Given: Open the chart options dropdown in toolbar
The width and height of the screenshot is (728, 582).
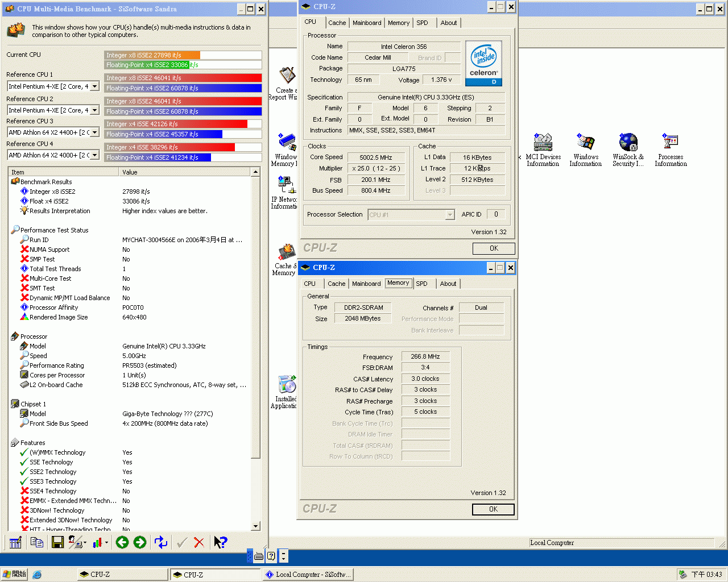Looking at the screenshot, I should coord(106,543).
